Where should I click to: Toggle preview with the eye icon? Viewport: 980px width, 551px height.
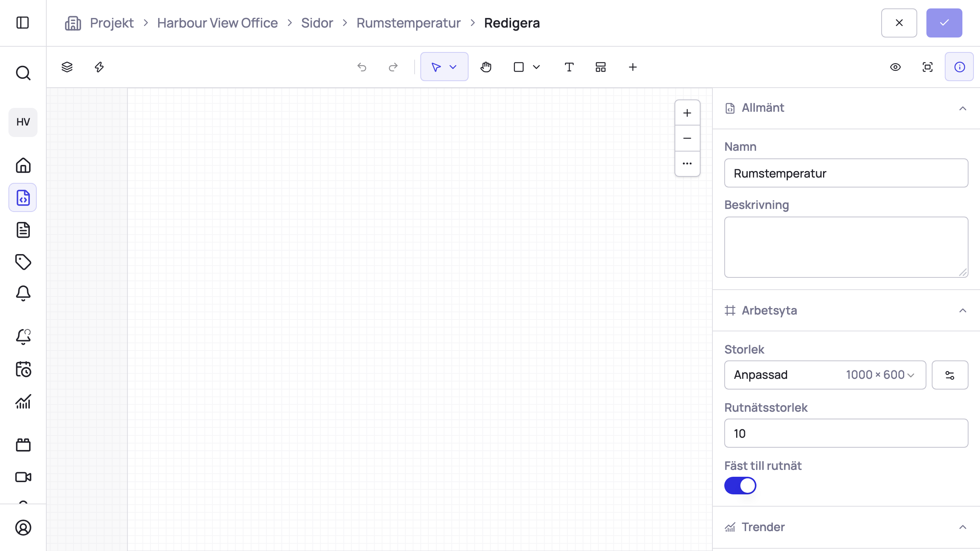[895, 67]
